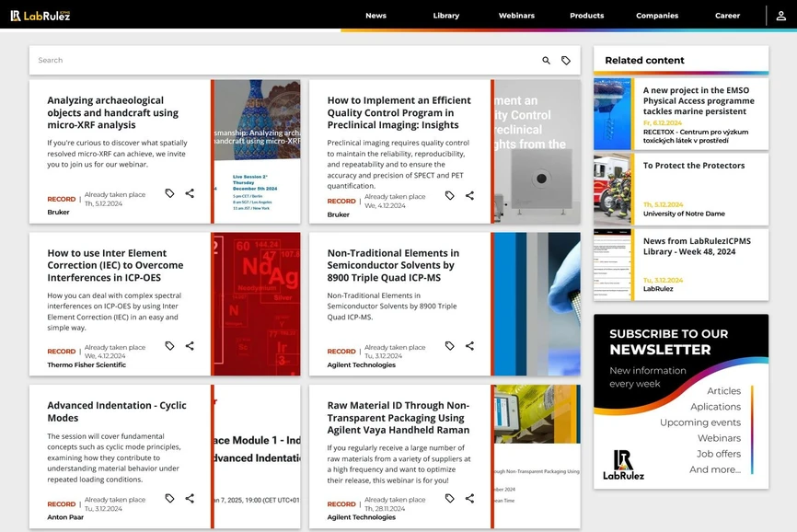Viewport: 797px width, 532px height.
Task: Share the archaeological micro-XRF webinar card
Action: coord(190,193)
